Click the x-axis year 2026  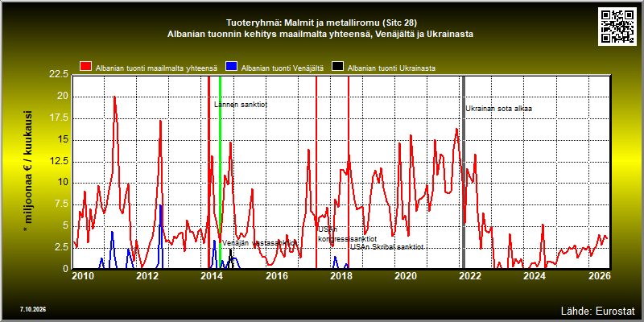pyautogui.click(x=600, y=276)
